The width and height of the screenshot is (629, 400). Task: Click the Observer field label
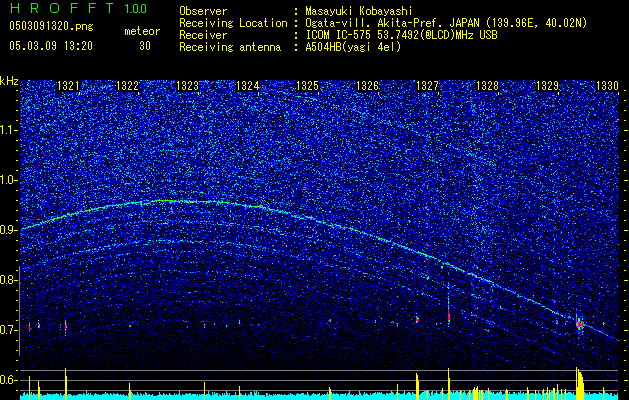203,11
